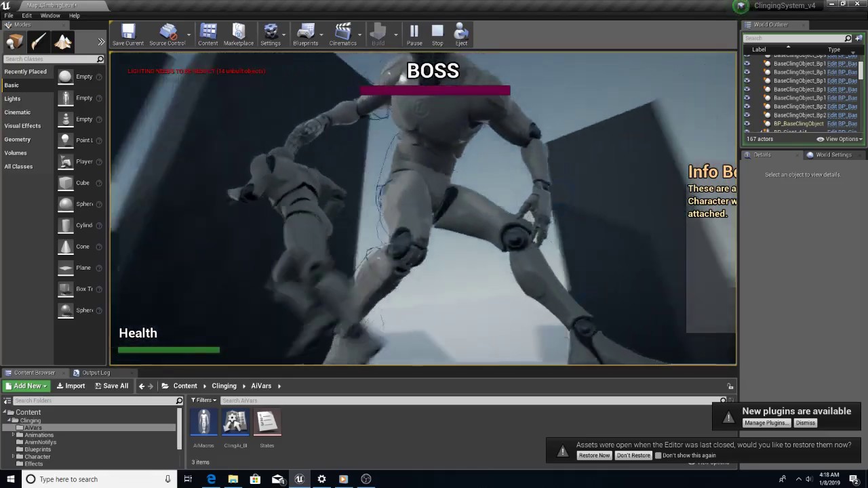Viewport: 868px width, 488px height.
Task: Open View Options dropdown in World Outliner
Action: (x=840, y=139)
